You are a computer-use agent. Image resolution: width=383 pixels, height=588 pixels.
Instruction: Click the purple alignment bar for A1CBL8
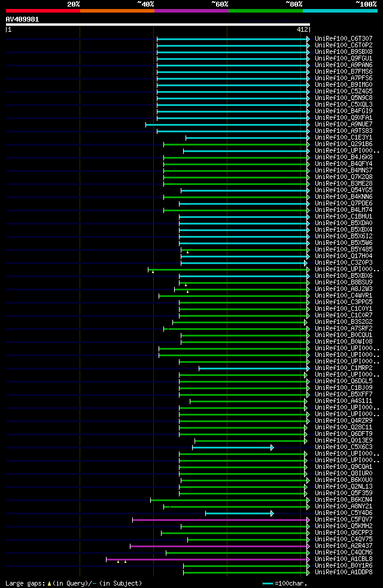[208, 559]
